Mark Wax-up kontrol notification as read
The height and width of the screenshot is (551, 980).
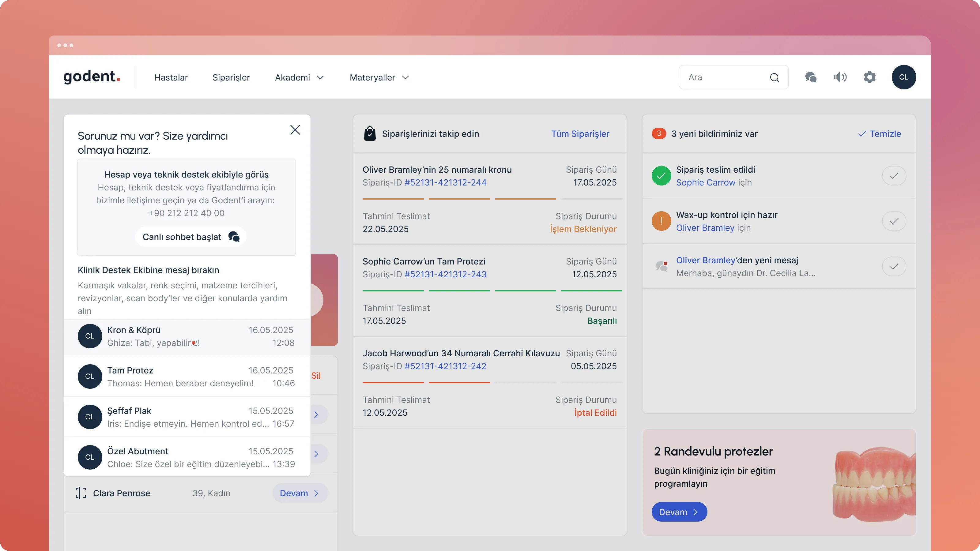click(894, 221)
